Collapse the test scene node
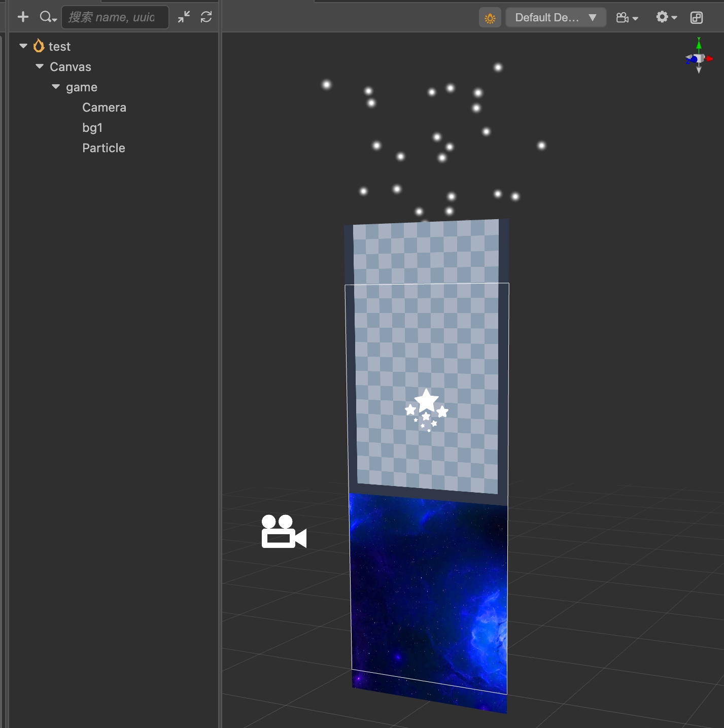Screen dimensions: 724x728 (x=23, y=46)
